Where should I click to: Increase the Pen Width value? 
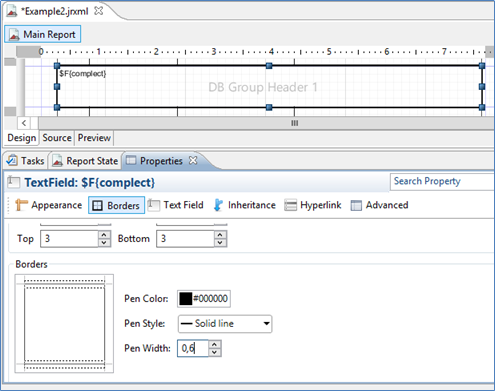point(215,344)
